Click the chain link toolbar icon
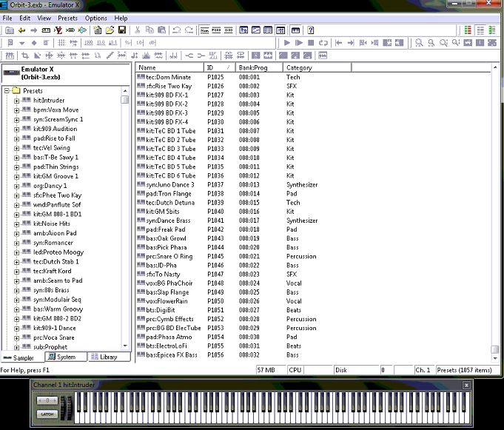Image resolution: width=504 pixels, height=430 pixels. [x=70, y=30]
